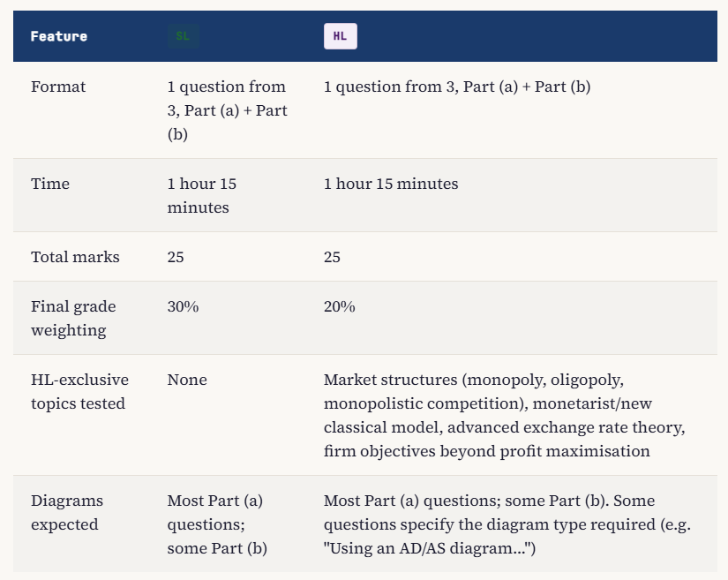The width and height of the screenshot is (728, 580).
Task: Select the 'None' cell for SL topics
Action: pos(187,380)
